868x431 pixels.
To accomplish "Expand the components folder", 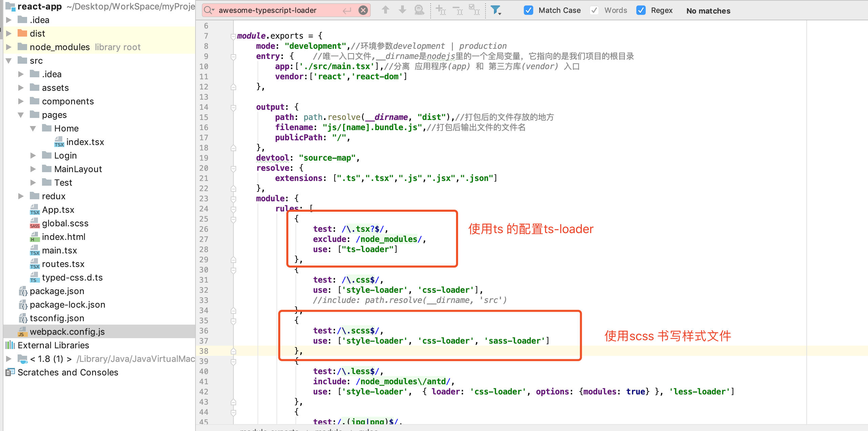I will (21, 101).
